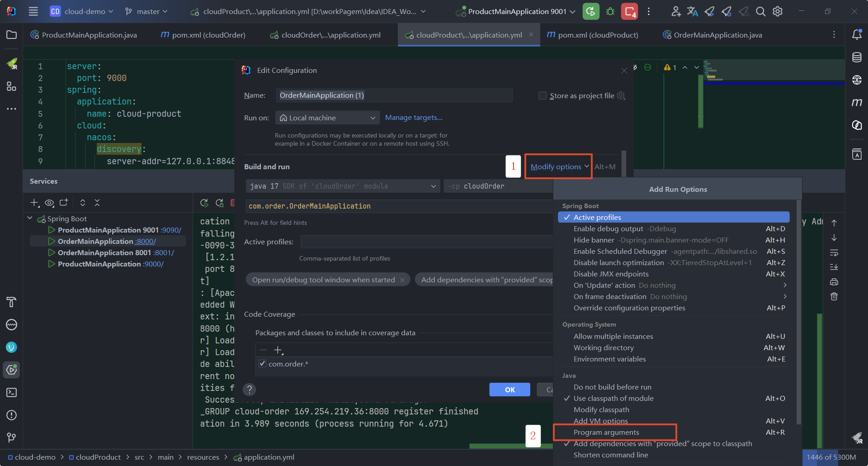The height and width of the screenshot is (466, 868).
Task: Open the Build hammer tool window
Action: tap(12, 302)
